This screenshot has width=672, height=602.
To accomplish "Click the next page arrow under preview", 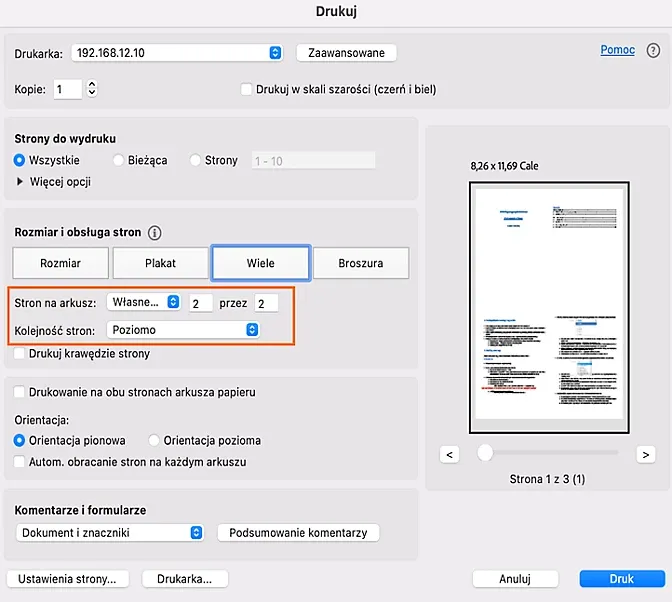I will click(645, 454).
